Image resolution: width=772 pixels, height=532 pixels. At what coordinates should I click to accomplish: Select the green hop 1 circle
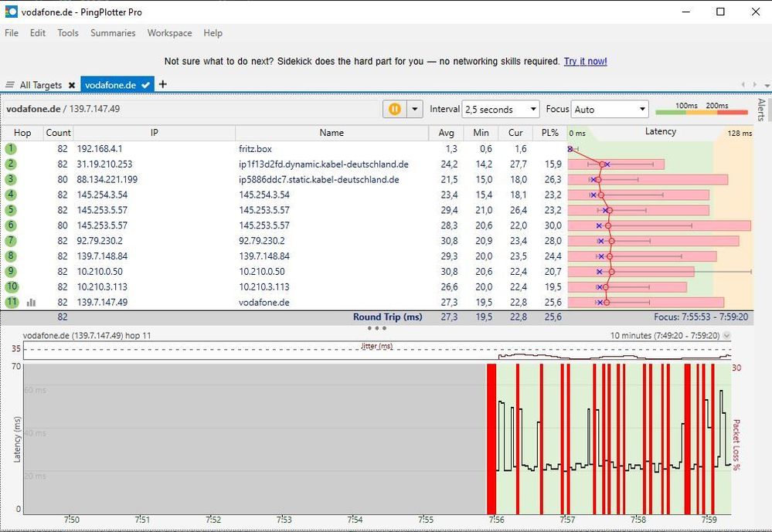coord(12,148)
